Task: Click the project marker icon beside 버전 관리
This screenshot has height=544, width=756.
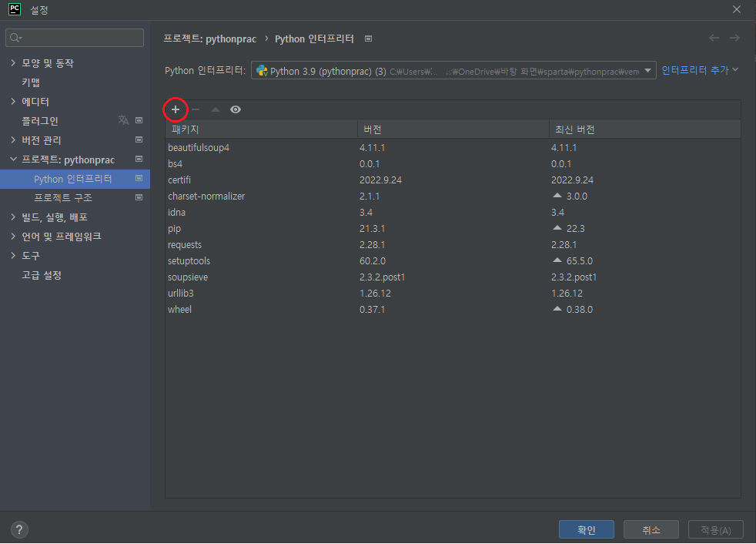Action: pyautogui.click(x=139, y=139)
